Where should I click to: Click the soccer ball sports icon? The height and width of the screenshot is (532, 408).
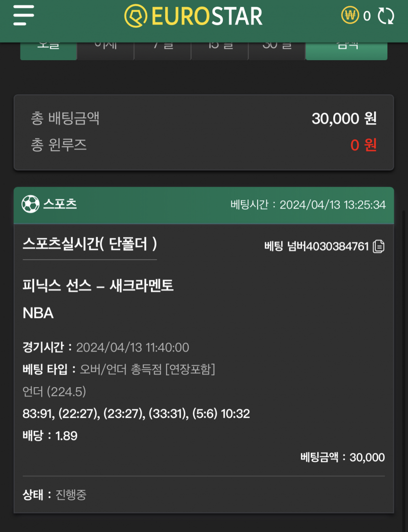pos(30,204)
